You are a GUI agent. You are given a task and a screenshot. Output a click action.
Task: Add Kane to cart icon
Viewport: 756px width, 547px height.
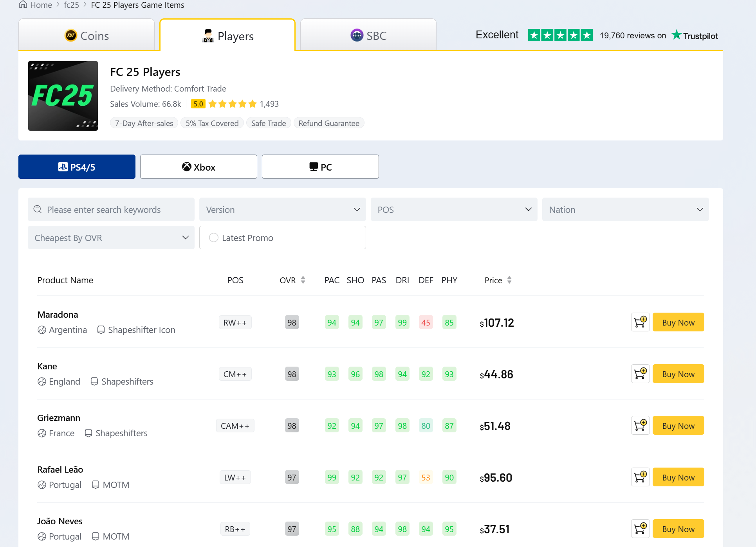[x=640, y=374]
